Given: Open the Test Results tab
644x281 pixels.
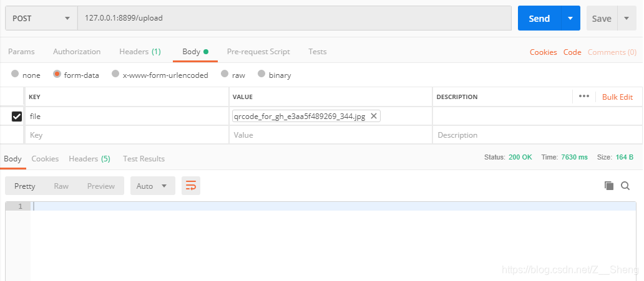Looking at the screenshot, I should pos(144,159).
